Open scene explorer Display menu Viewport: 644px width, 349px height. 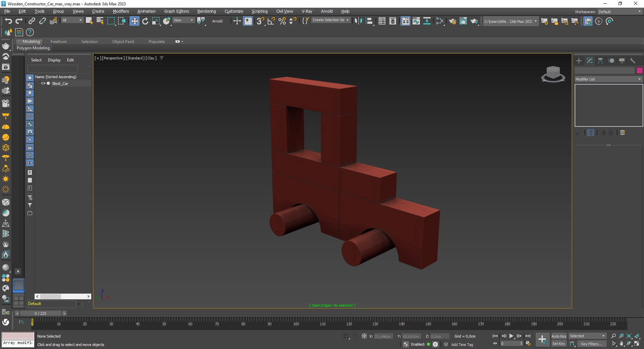pos(54,60)
